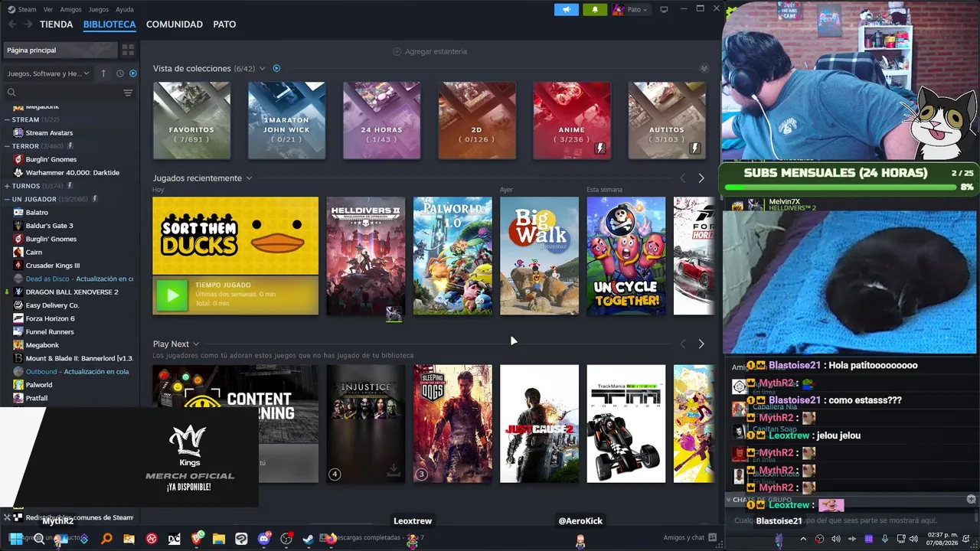The width and height of the screenshot is (980, 551).
Task: Open the Juegos, Software filter dropdown
Action: point(48,73)
